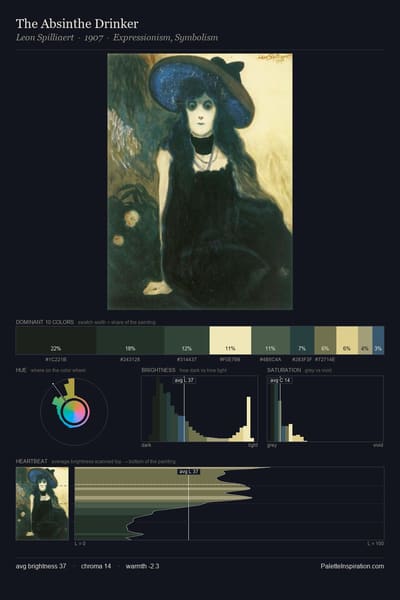Click the PaletteInspiration.com link
This screenshot has width=400, height=600.
pyautogui.click(x=352, y=566)
